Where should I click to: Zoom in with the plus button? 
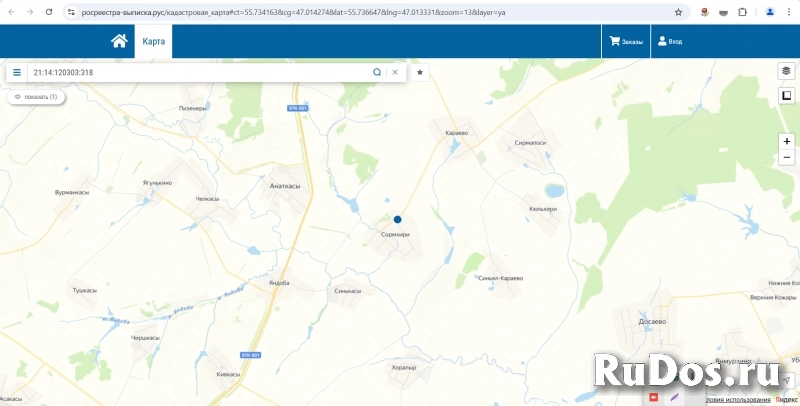click(786, 141)
